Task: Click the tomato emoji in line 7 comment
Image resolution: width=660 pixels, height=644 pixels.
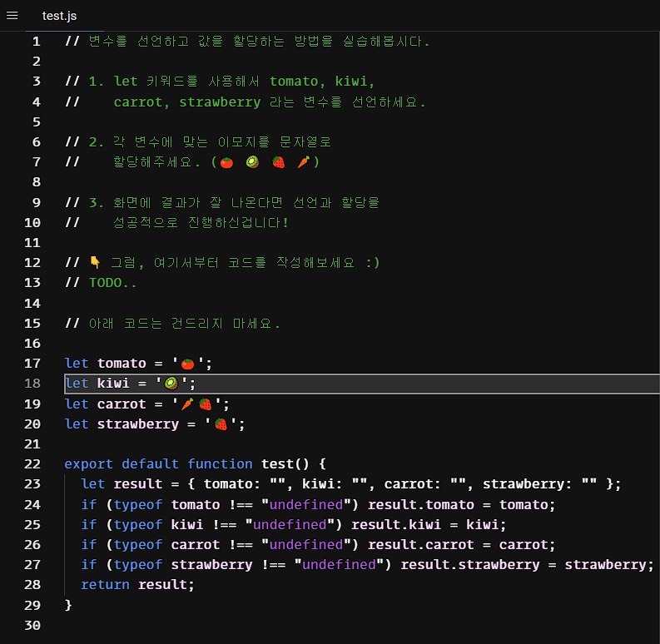Action: [x=226, y=162]
